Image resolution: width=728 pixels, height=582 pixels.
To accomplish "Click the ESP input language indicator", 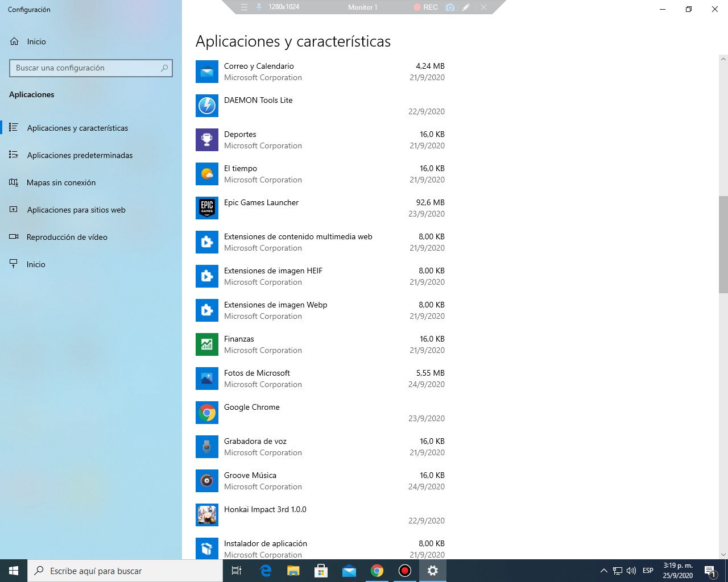I will pyautogui.click(x=648, y=571).
